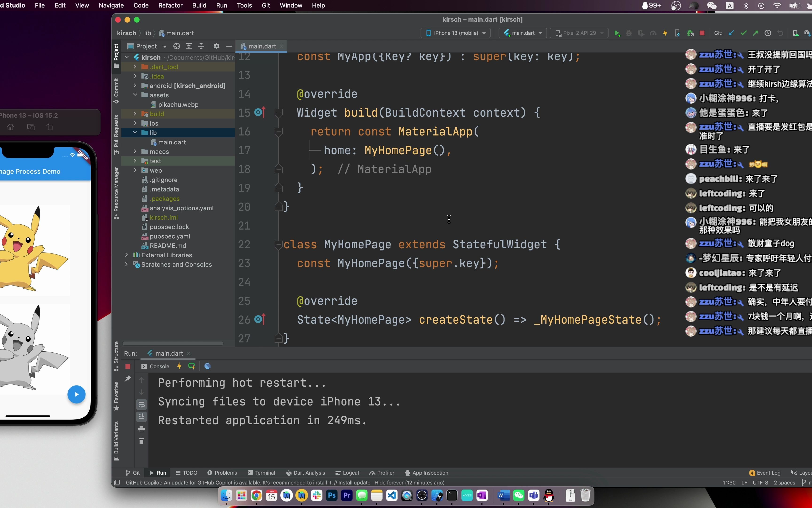Toggle soft-wrap in the Run console

point(141,405)
